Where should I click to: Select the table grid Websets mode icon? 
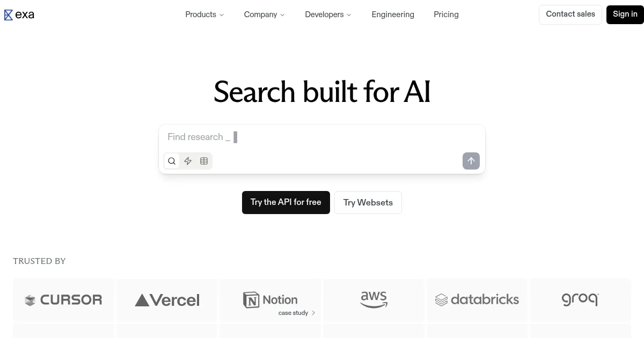click(204, 161)
